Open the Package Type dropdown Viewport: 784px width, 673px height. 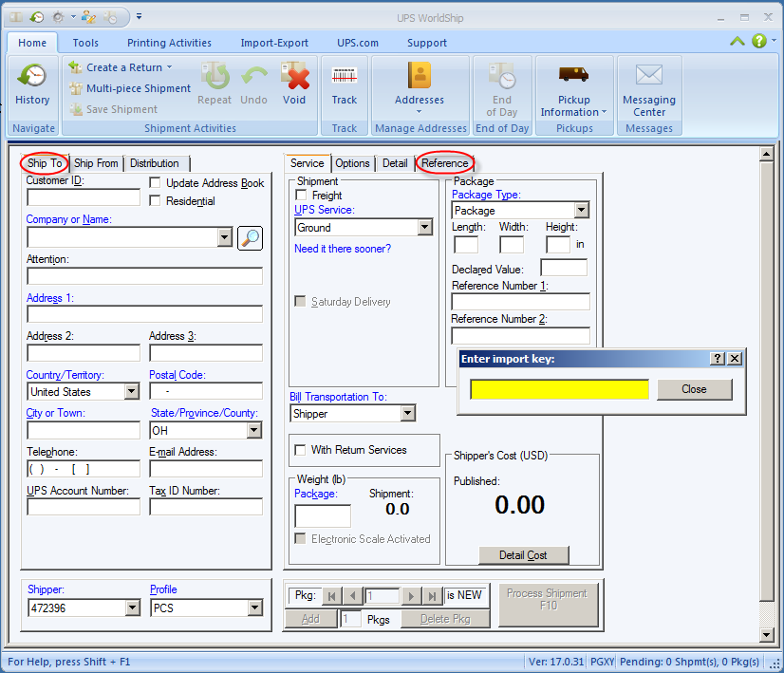[581, 210]
